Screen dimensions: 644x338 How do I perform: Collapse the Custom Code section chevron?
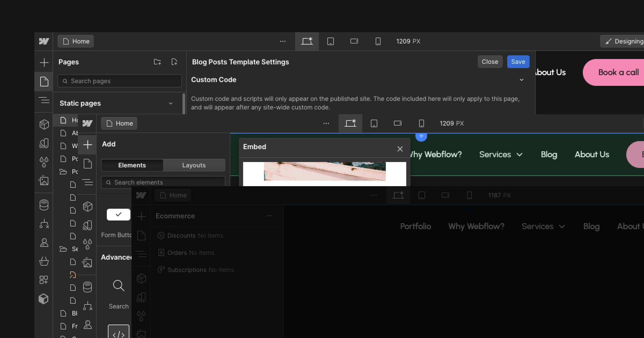[521, 80]
